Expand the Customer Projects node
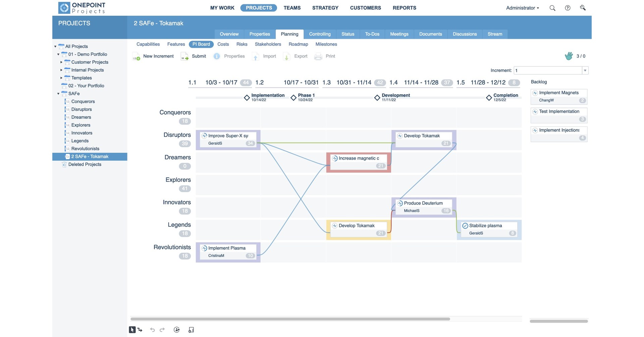 [x=61, y=62]
